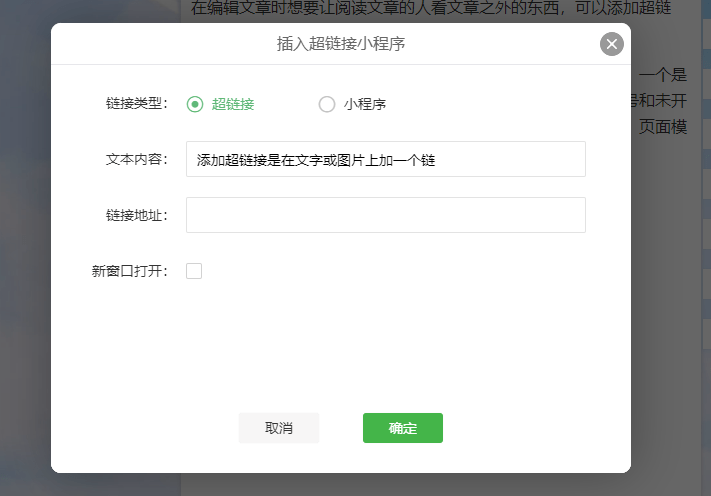
Task: Enable the 新窗口打开 checkbox
Action: click(x=194, y=271)
